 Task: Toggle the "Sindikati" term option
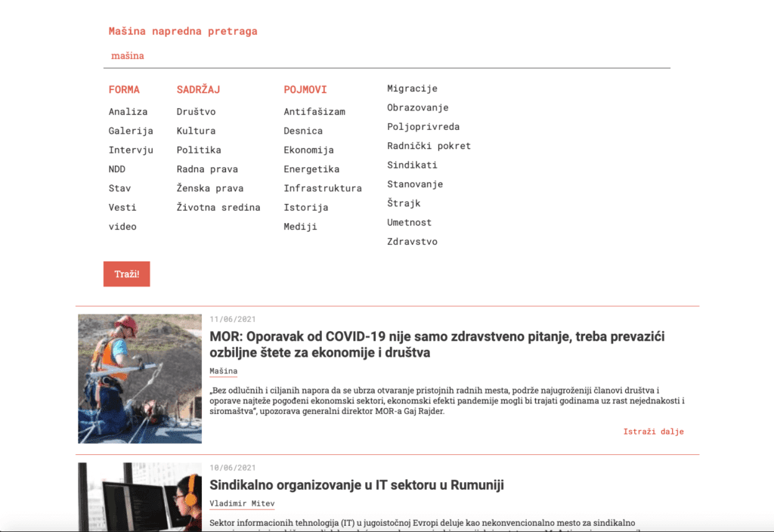[412, 165]
